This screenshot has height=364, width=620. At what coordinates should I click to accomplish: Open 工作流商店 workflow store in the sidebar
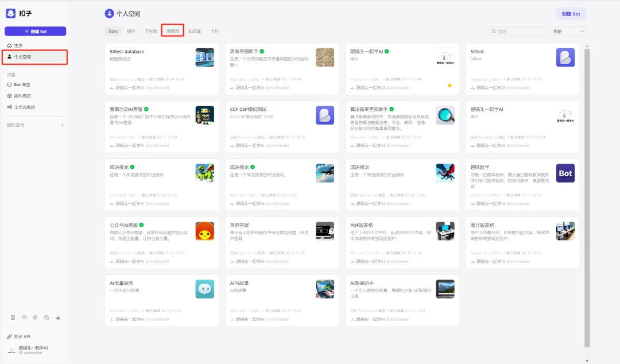[x=21, y=107]
